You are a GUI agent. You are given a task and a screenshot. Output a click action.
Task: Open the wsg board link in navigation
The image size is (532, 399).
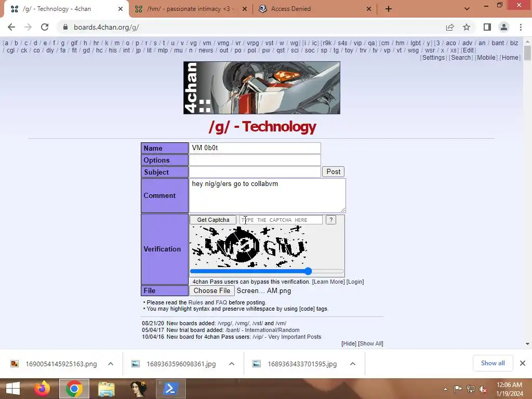[413, 50]
